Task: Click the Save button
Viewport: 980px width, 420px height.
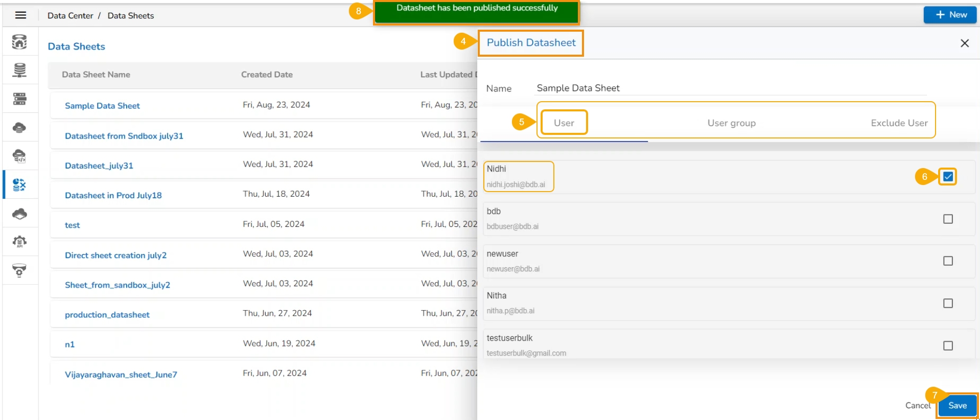Action: click(x=957, y=406)
